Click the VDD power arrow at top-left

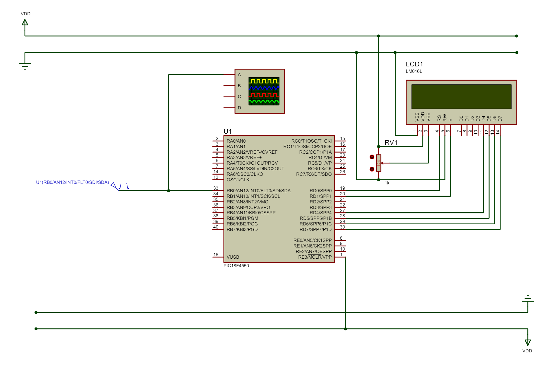pyautogui.click(x=25, y=22)
